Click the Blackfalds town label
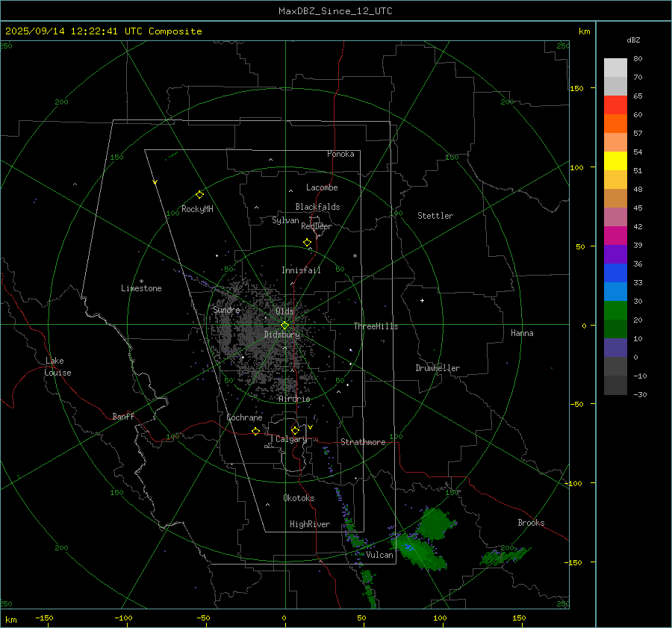Image resolution: width=672 pixels, height=628 pixels. click(x=317, y=207)
